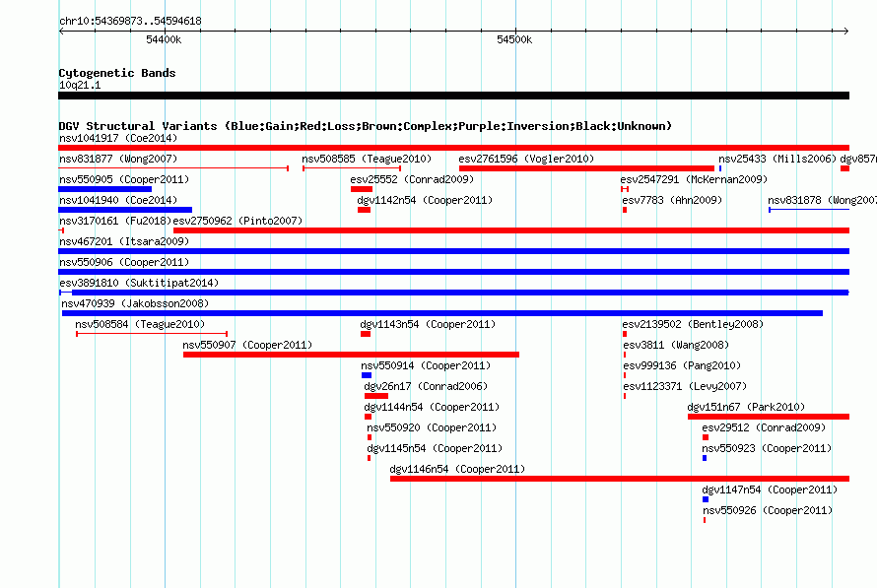Viewport: 877px width, 588px height.
Task: Click the blue bar of nsv1041940
Action: coord(125,210)
